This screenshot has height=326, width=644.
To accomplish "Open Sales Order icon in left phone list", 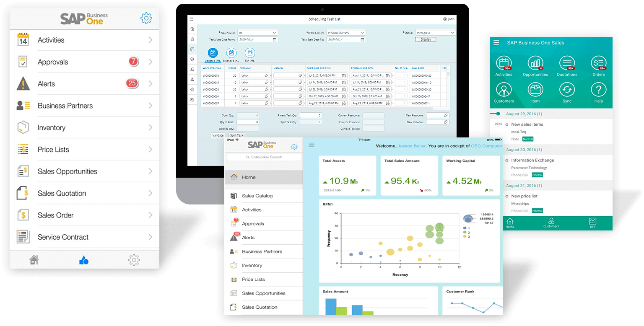I will (x=23, y=215).
